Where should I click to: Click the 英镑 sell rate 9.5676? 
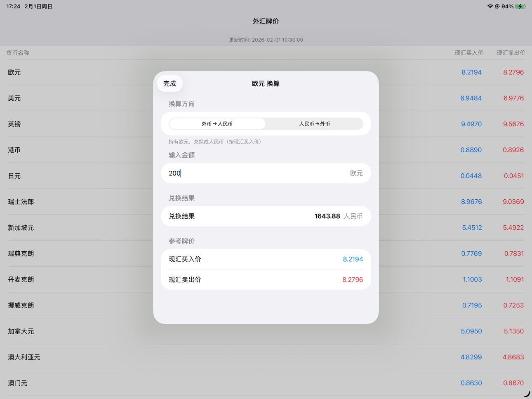pos(513,124)
